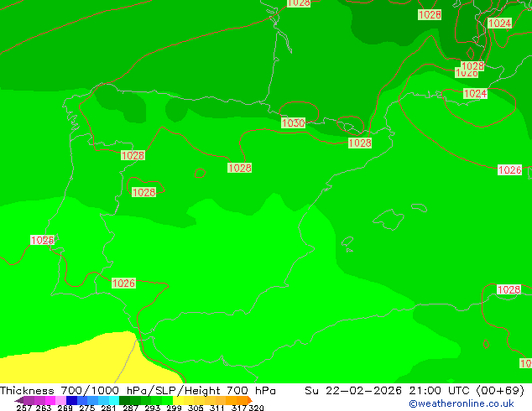This screenshot has height=411, width=532.
Task: Click the 263 value on the legend
Action: point(44,408)
